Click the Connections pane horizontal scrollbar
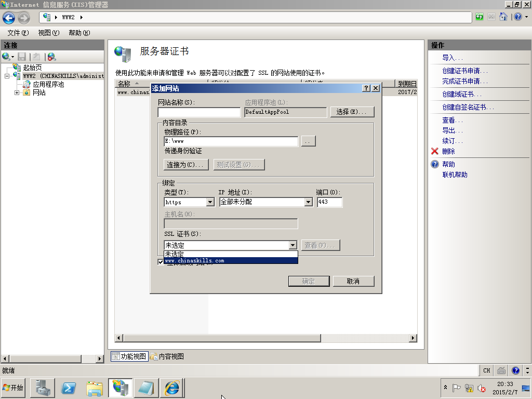532x399 pixels. coord(45,358)
